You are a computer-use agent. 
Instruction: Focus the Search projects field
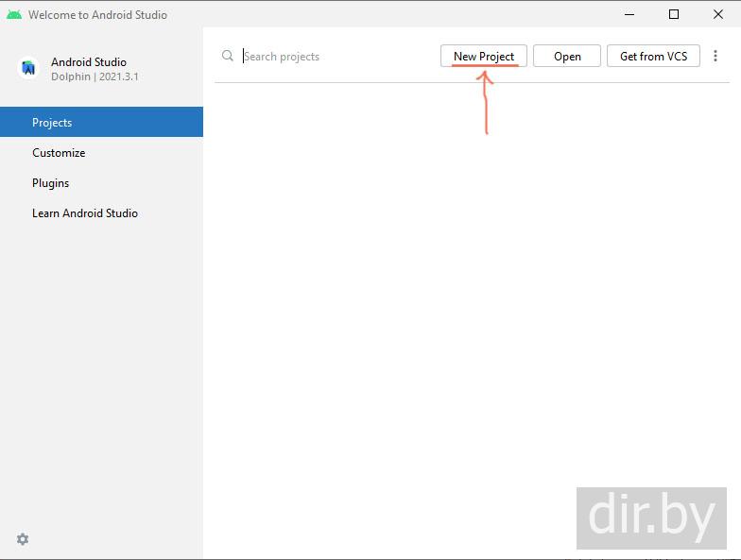tap(331, 57)
